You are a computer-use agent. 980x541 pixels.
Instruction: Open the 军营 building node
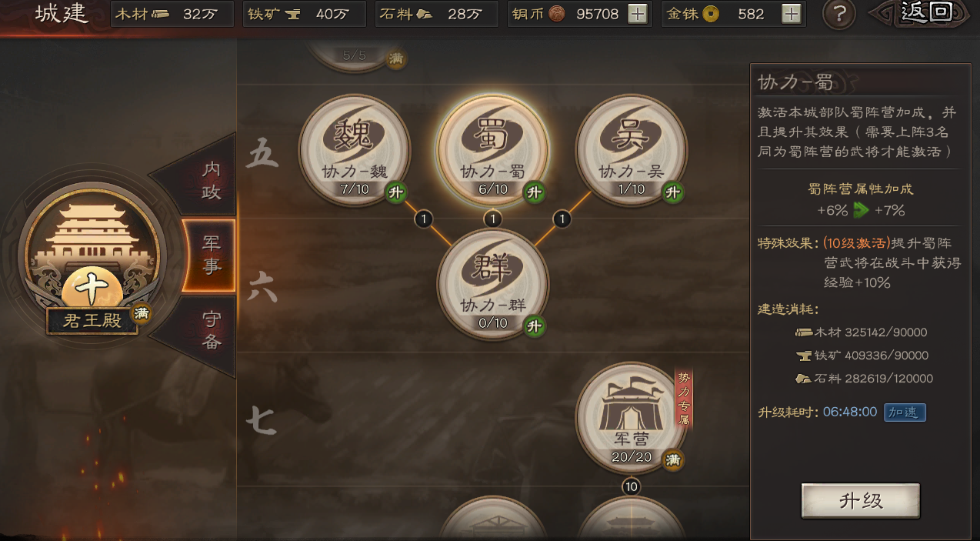[632, 419]
